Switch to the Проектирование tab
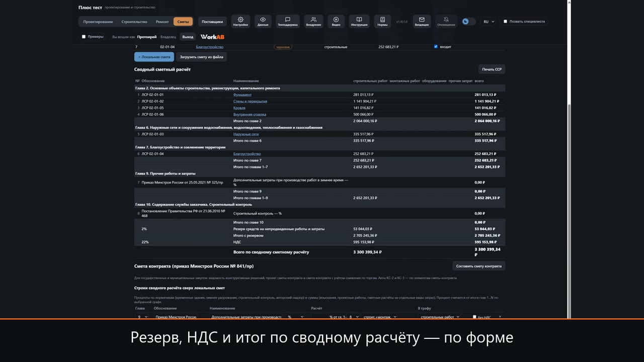Image resolution: width=644 pixels, height=362 pixels. [x=98, y=22]
